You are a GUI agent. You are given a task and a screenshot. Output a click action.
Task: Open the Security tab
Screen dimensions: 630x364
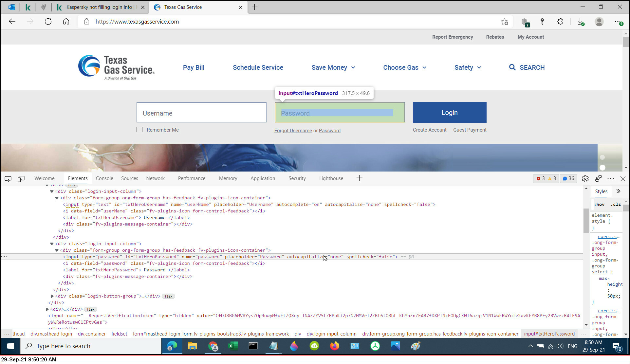pos(297,178)
